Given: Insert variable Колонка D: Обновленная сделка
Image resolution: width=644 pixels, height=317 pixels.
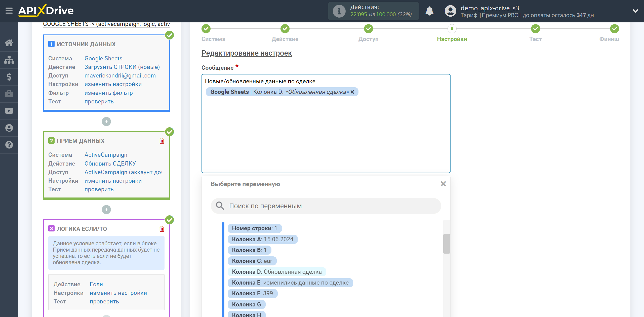Looking at the screenshot, I should (277, 272).
